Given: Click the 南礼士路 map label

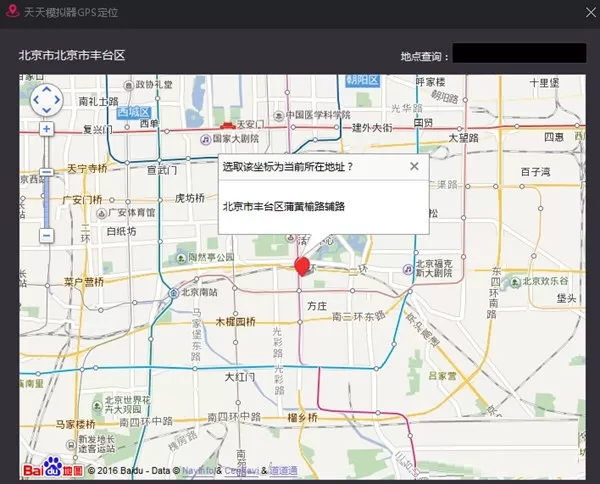Looking at the screenshot, I should click(98, 101).
